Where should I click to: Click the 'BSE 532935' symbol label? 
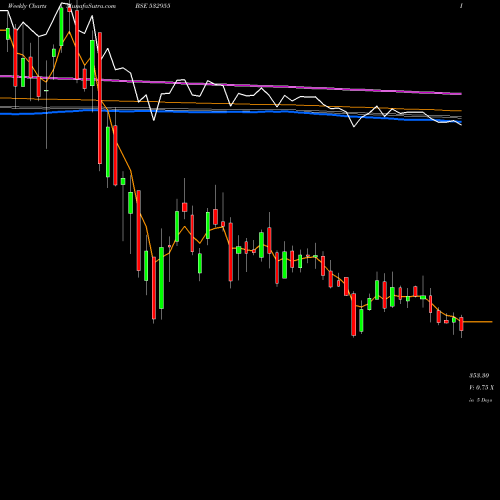tap(153, 6)
